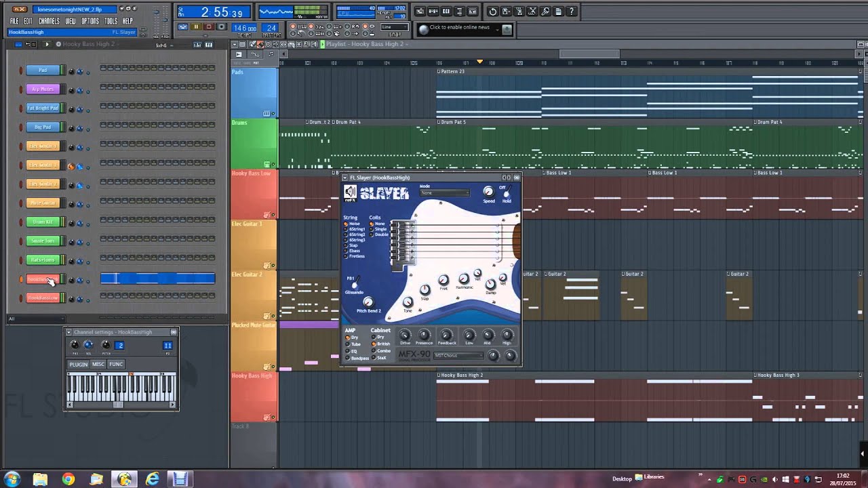Open the help question mark icon
This screenshot has width=868, height=488.
coord(572,12)
